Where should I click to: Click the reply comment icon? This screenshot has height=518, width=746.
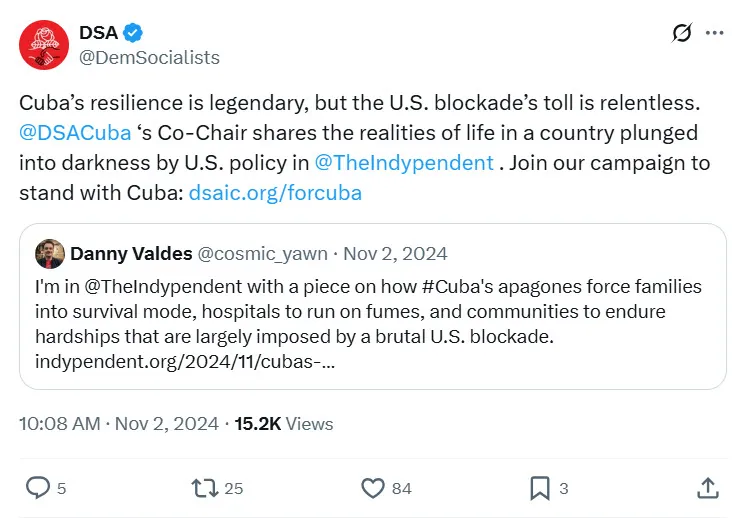point(38,488)
